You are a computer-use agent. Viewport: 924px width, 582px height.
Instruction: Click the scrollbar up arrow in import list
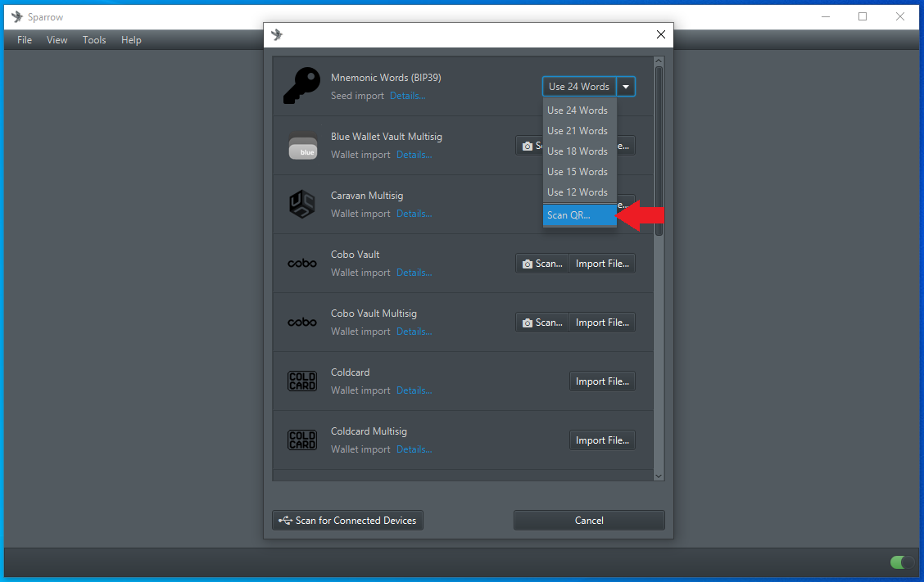pos(659,61)
